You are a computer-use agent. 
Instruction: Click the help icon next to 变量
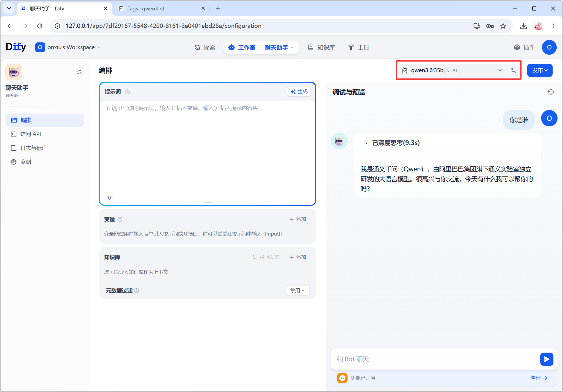coord(120,219)
